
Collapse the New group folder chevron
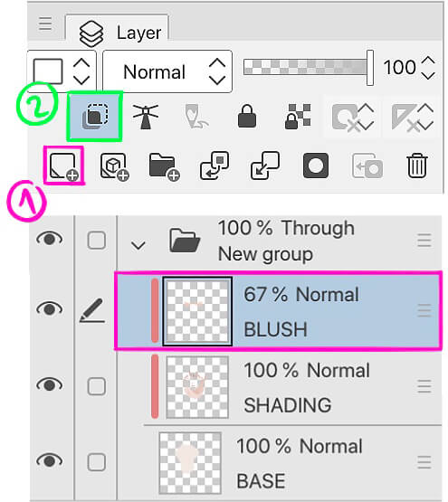138,246
